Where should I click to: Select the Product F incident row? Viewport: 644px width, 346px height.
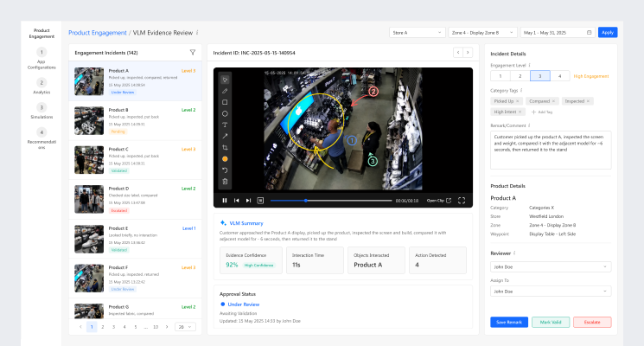pos(135,279)
